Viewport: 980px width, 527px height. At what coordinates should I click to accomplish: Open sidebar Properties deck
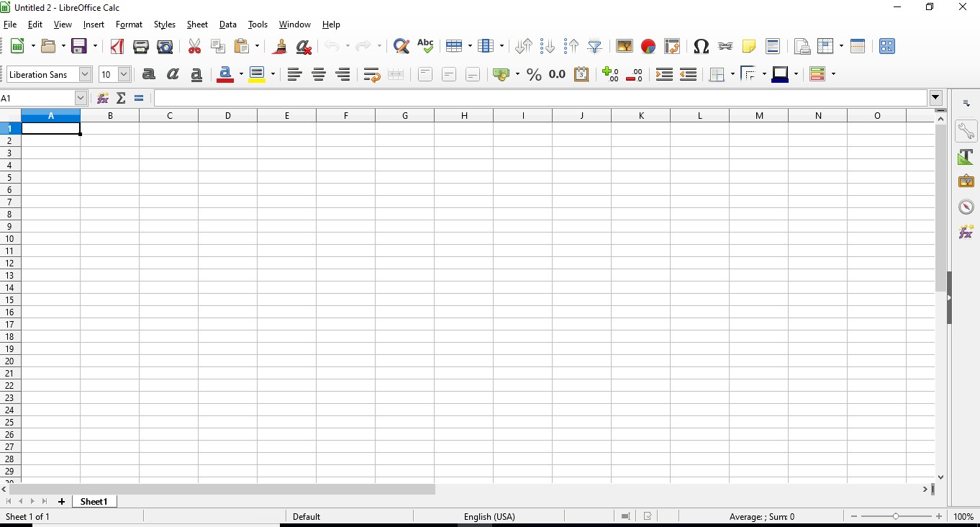(966, 131)
